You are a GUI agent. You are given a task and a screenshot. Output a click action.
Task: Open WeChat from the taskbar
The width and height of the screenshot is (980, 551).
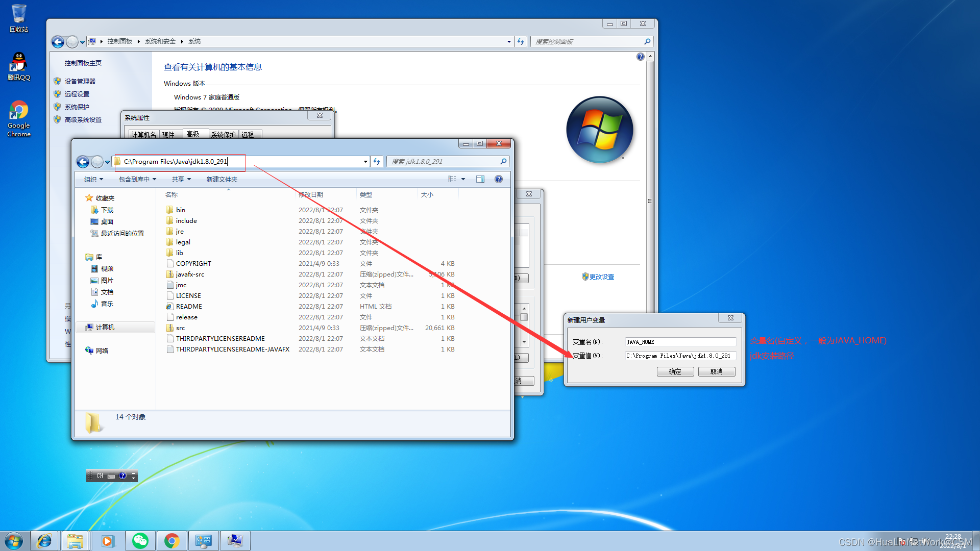[140, 541]
